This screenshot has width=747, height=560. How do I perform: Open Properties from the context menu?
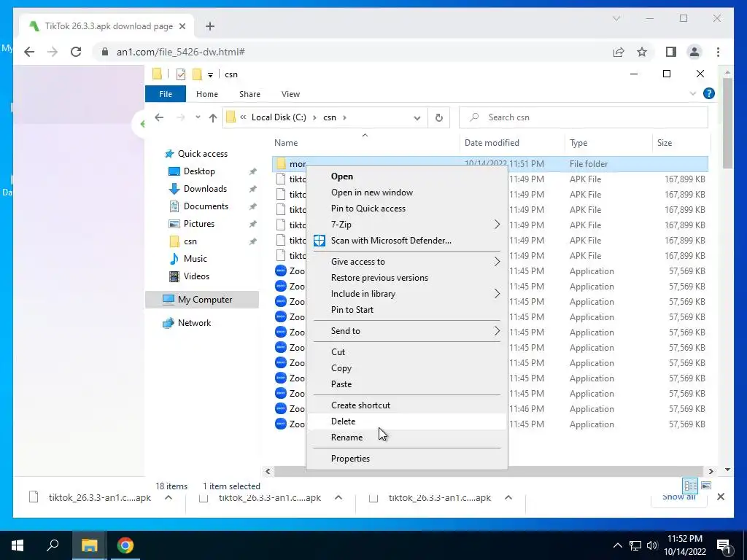(x=350, y=458)
